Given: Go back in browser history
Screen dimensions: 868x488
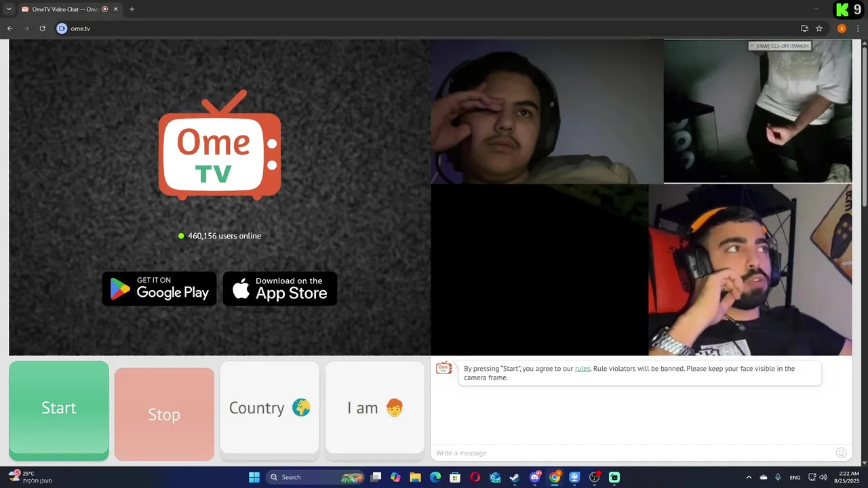Looking at the screenshot, I should (x=9, y=28).
